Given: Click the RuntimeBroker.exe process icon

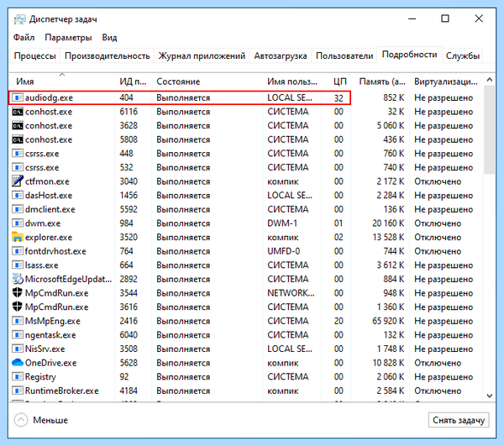Looking at the screenshot, I should (x=18, y=391).
